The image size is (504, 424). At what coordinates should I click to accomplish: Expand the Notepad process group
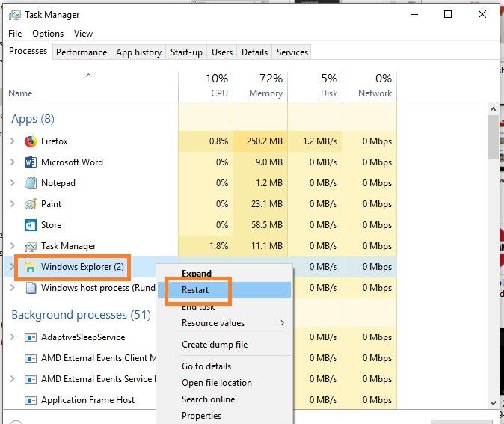click(13, 183)
